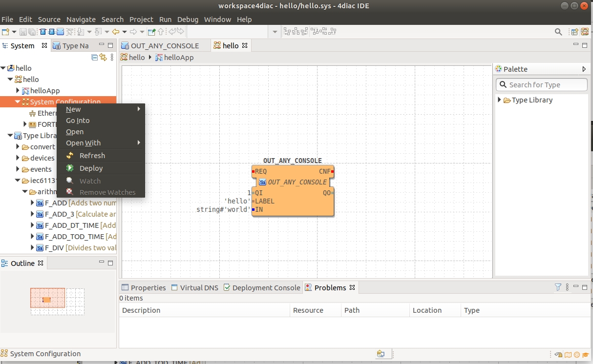Viewport: 593px width, 364px height.
Task: Collapse the iec61131 folder in tree
Action: (x=18, y=180)
